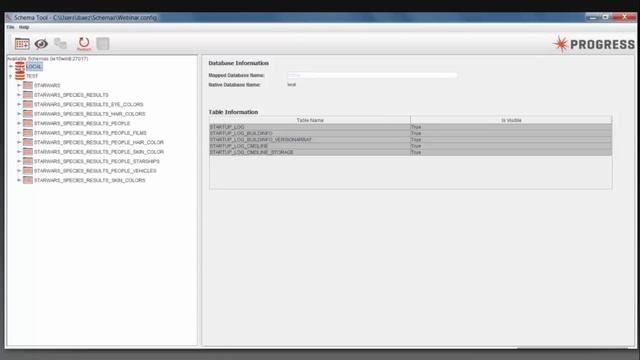Select STARWARS_SPECIES_RESULTS_PEOPLE_SKIN_COLOR label in tree
640x360 pixels.
point(99,152)
